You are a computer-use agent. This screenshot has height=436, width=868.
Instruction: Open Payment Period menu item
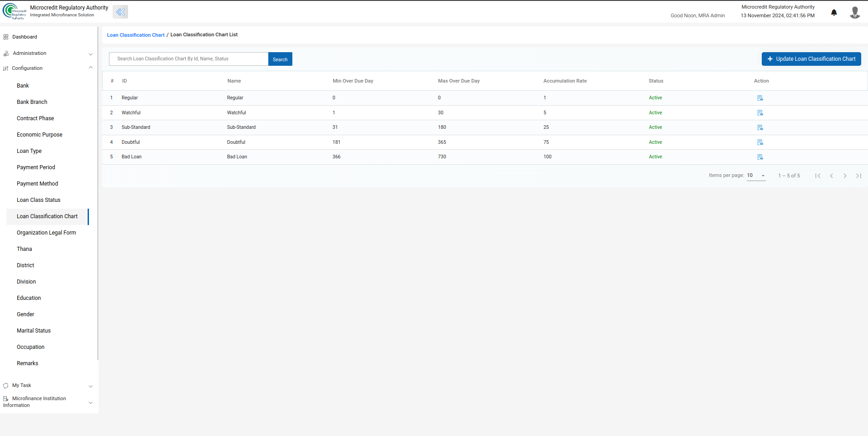click(x=36, y=167)
